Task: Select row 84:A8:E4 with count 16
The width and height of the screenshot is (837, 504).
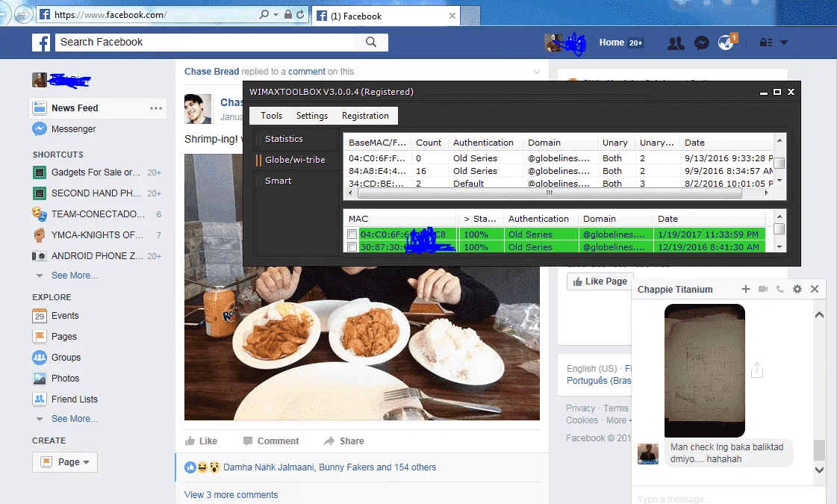Action: 558,171
